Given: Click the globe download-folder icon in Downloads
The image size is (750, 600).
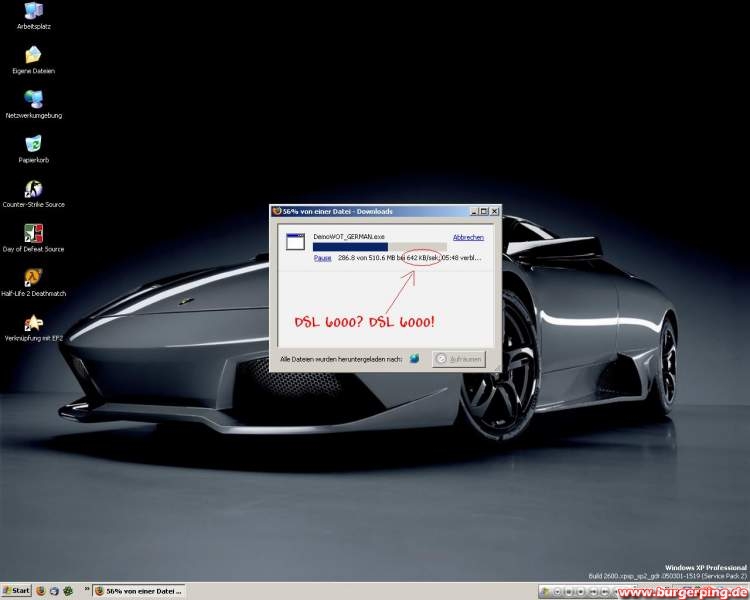Looking at the screenshot, I should point(414,358).
